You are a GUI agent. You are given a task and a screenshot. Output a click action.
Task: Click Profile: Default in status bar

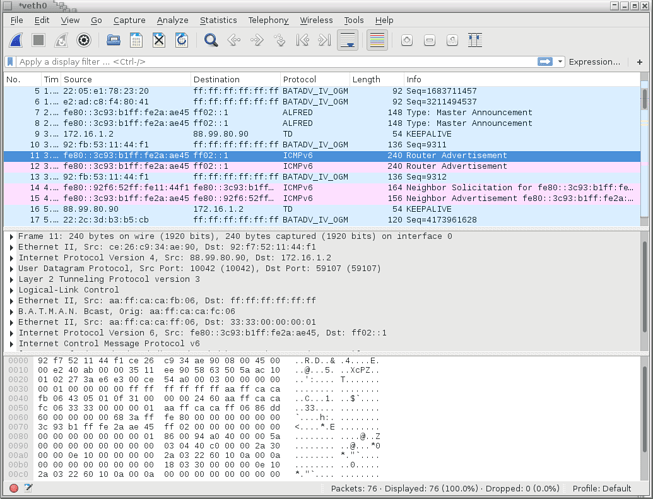point(602,489)
